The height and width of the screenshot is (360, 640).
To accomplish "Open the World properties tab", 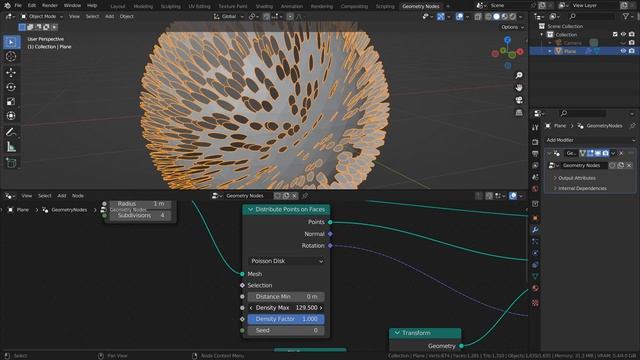I will point(535,189).
